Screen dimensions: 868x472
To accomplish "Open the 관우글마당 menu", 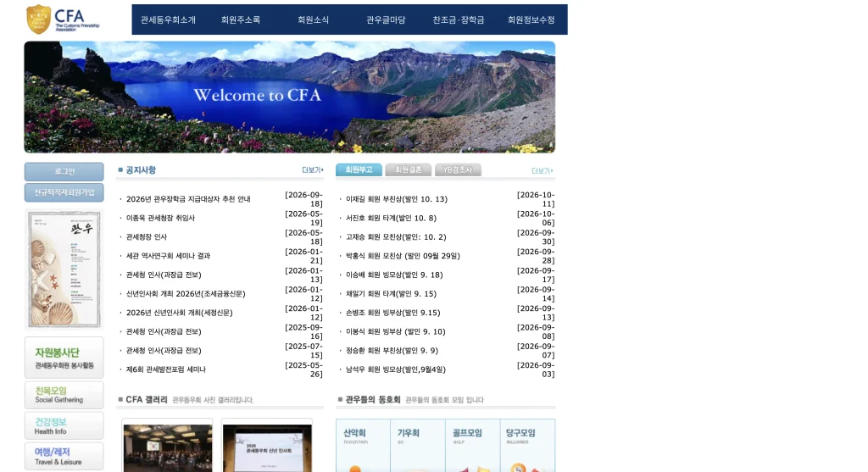I will coord(386,20).
